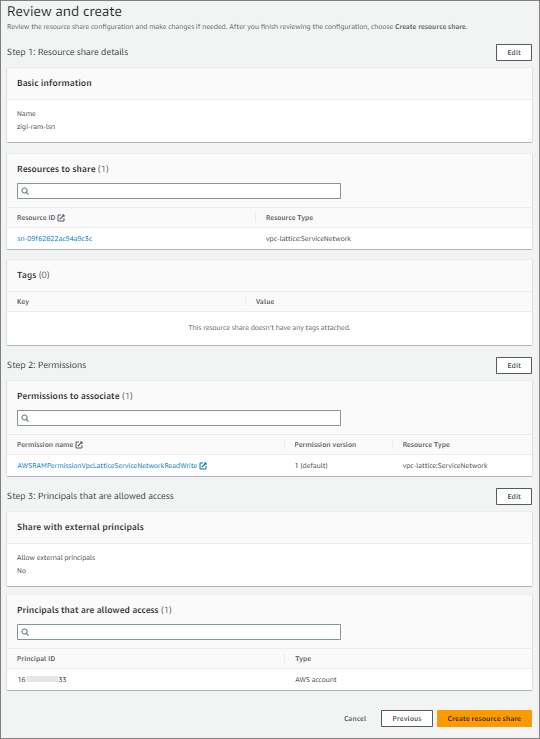Click Resource Type header in Resources table
The width and height of the screenshot is (540, 739).
tap(289, 218)
